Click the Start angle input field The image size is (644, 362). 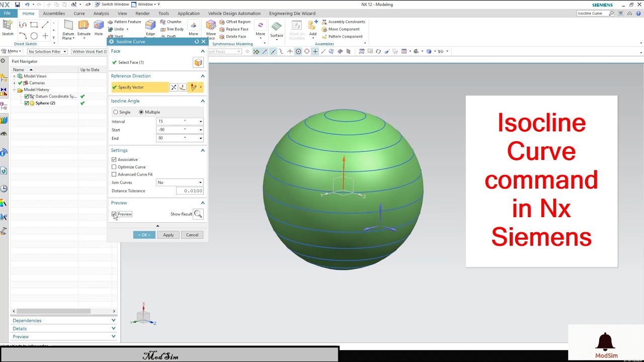[x=177, y=130]
